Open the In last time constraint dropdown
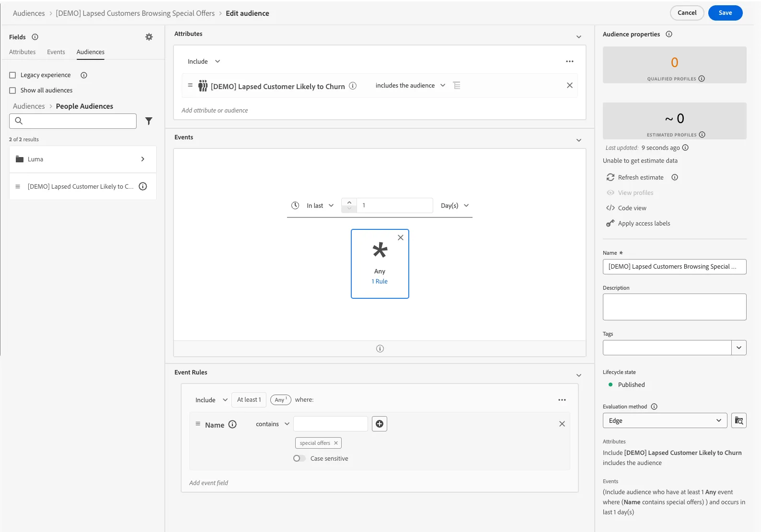This screenshot has height=532, width=761. [320, 205]
